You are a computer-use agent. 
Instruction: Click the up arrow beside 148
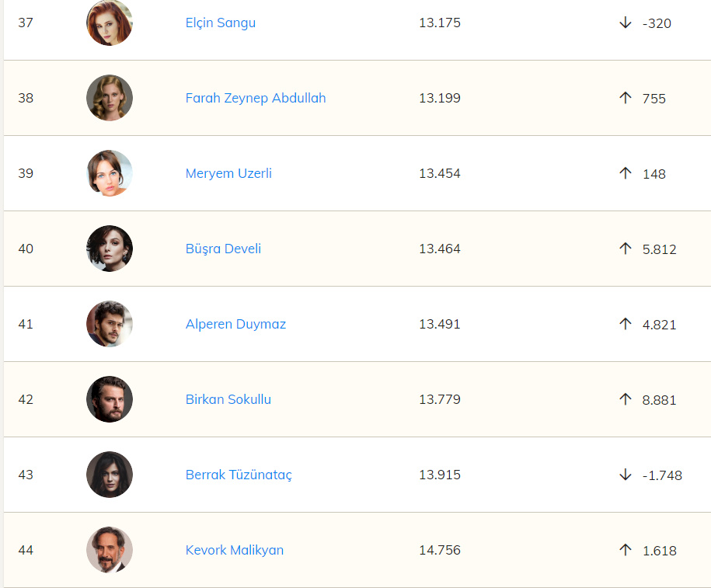coord(626,173)
